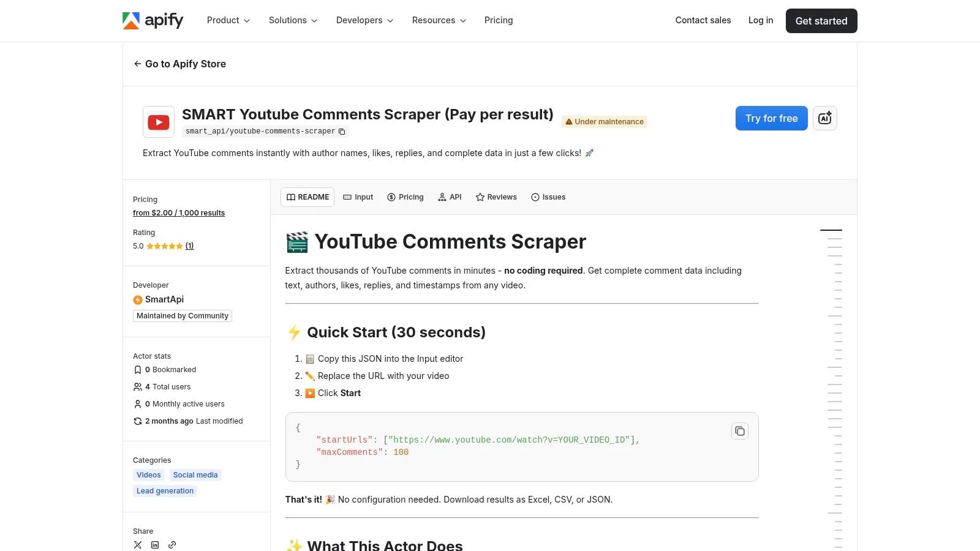Image resolution: width=980 pixels, height=551 pixels.
Task: Switch to the Input tab
Action: 358,197
